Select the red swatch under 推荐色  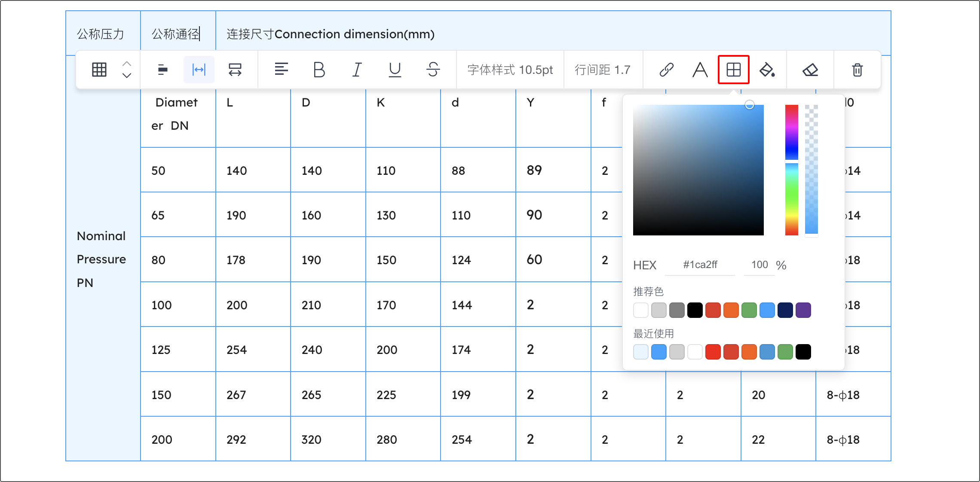tap(713, 310)
